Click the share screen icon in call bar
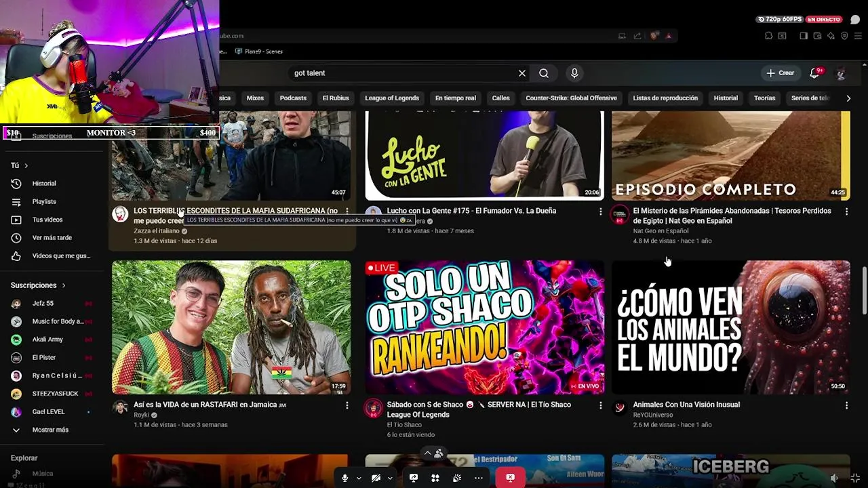868x488 pixels. pyautogui.click(x=414, y=478)
